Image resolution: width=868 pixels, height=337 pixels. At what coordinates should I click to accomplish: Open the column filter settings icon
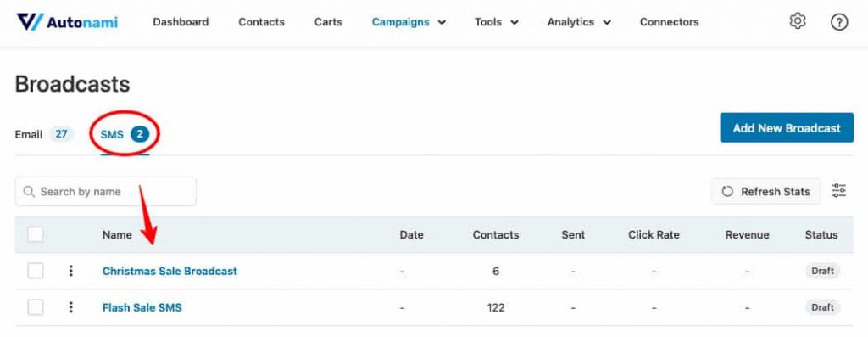[x=839, y=191]
